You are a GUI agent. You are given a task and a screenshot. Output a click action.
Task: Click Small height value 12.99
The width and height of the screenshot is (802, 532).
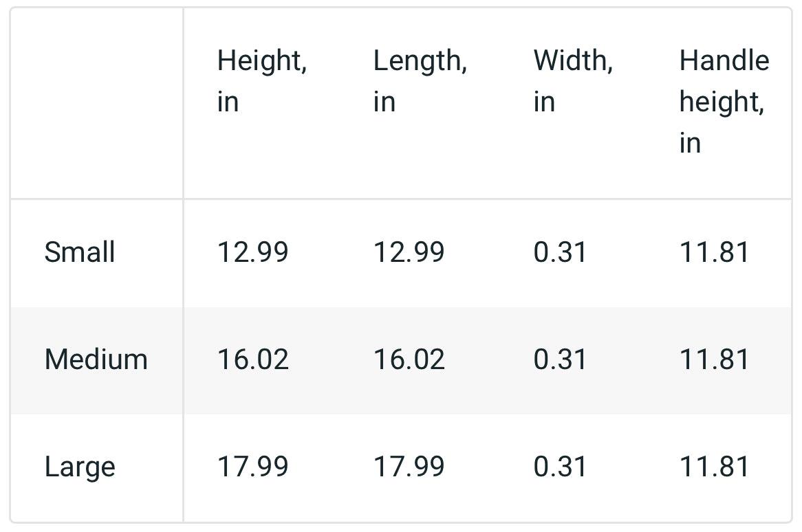(252, 252)
